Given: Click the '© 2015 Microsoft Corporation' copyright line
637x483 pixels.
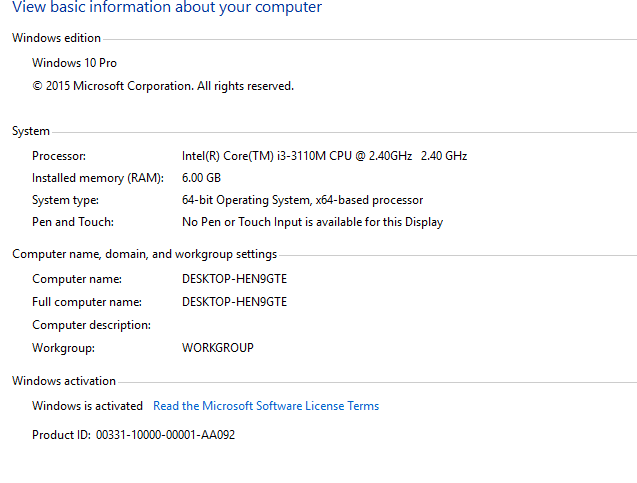Looking at the screenshot, I should click(163, 86).
